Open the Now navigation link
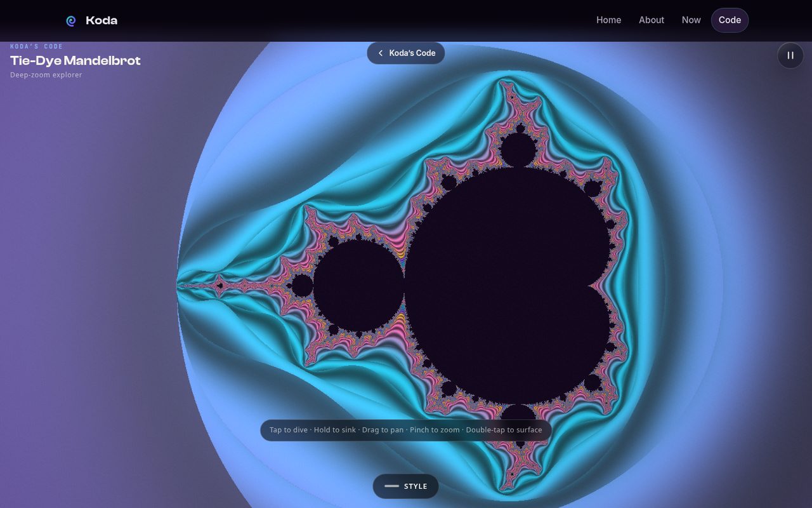The image size is (812, 508). tap(691, 20)
